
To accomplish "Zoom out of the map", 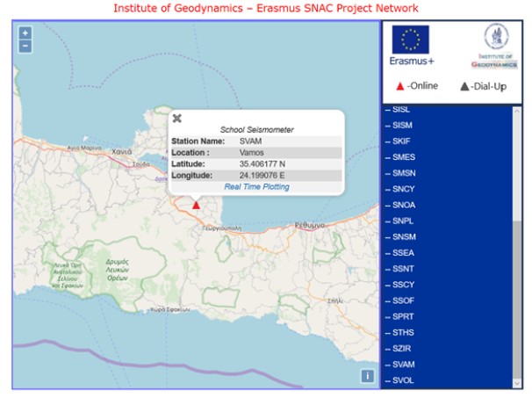I will 25,46.
